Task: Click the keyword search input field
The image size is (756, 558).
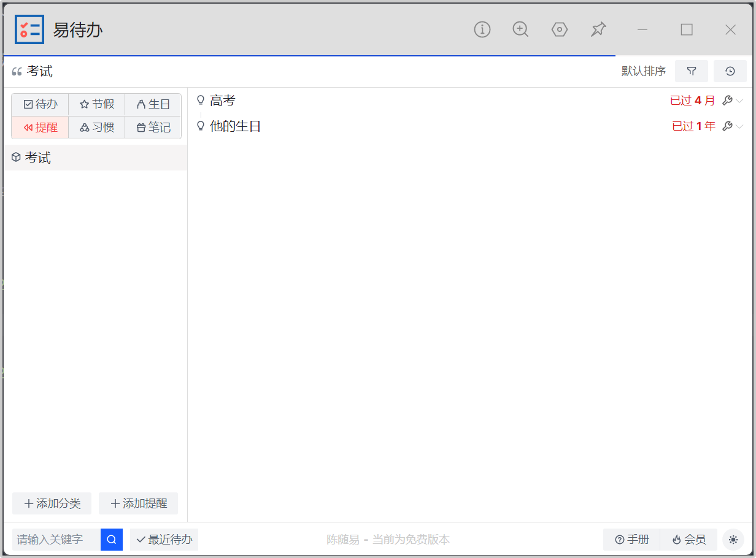Action: pyautogui.click(x=56, y=540)
